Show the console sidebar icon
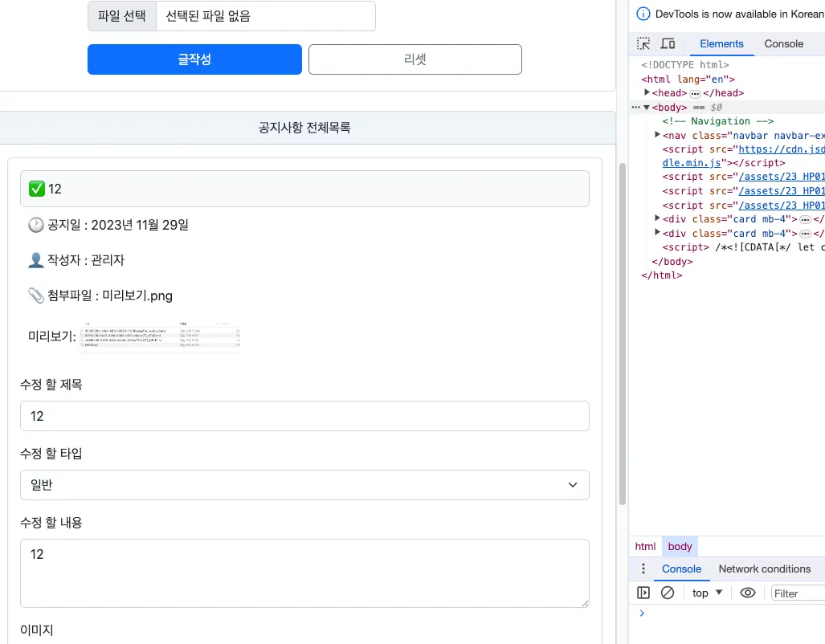 [643, 593]
